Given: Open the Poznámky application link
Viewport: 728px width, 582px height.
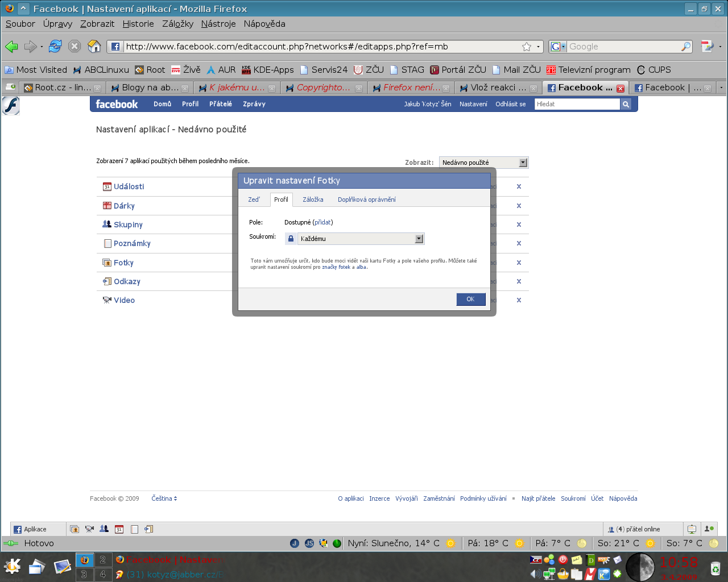Looking at the screenshot, I should coord(132,243).
